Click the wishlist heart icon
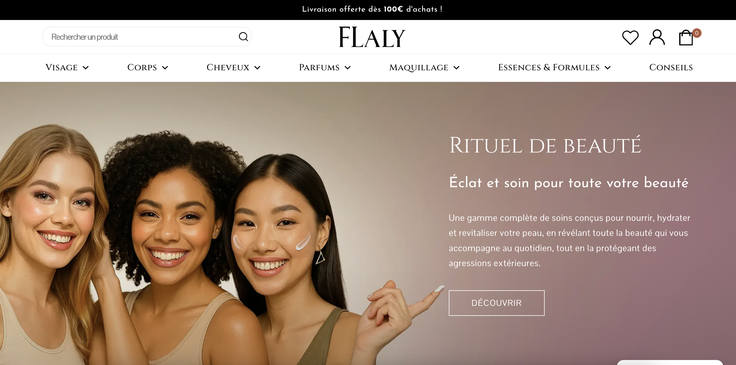The height and width of the screenshot is (365, 736). pyautogui.click(x=630, y=38)
